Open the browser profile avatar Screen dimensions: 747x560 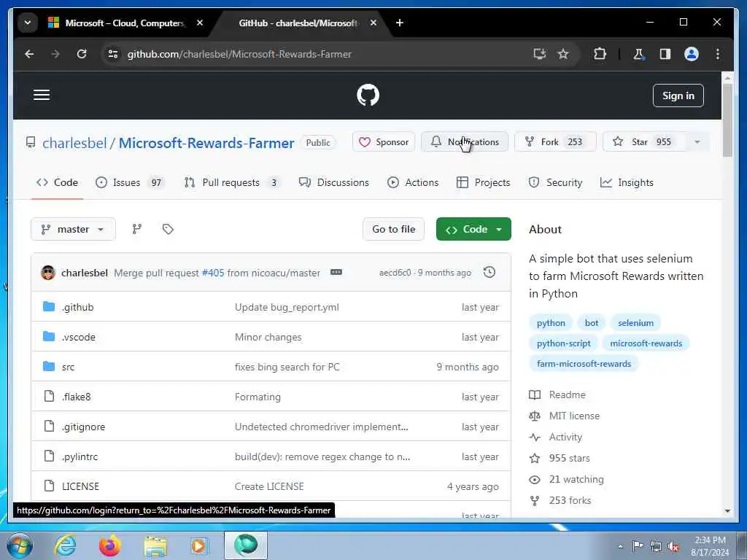[x=692, y=54]
